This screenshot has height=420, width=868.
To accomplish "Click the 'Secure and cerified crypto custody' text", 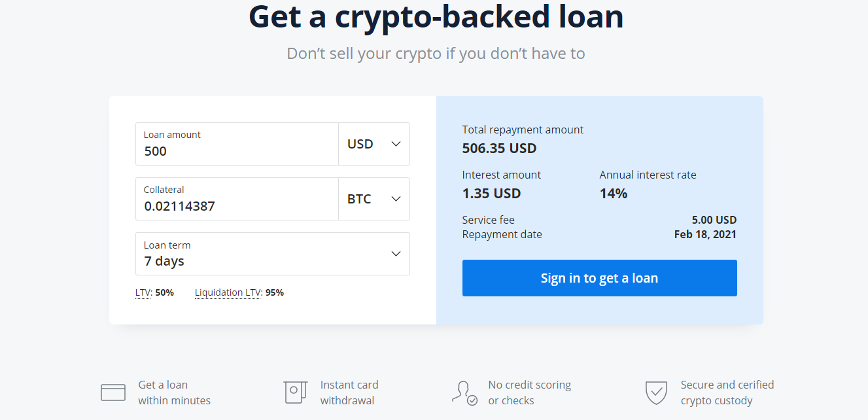I will click(727, 393).
